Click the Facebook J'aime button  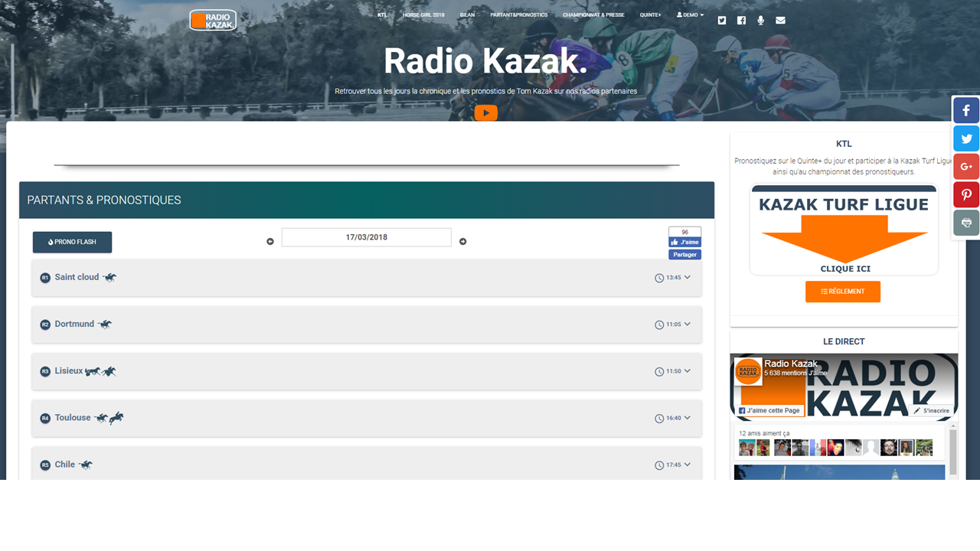click(684, 242)
